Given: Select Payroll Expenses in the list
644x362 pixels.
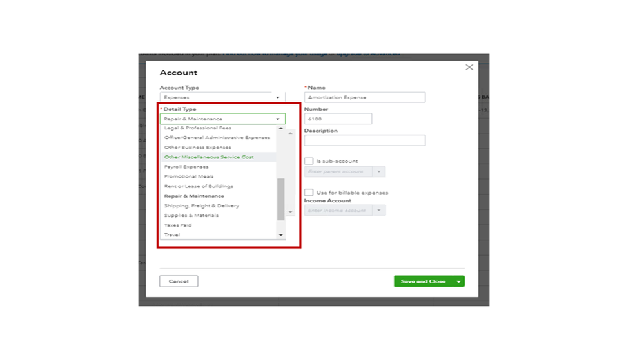Looking at the screenshot, I should coord(186,167).
